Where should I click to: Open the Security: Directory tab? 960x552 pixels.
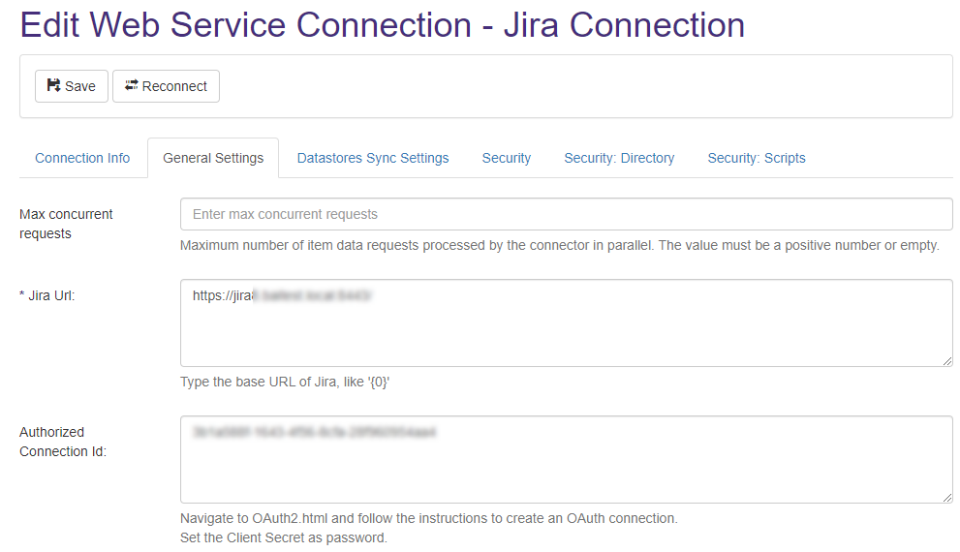pyautogui.click(x=619, y=158)
